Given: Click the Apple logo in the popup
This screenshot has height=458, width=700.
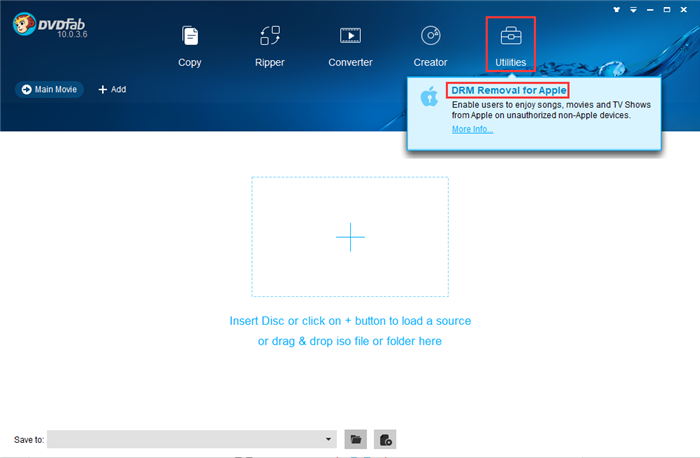Looking at the screenshot, I should [429, 96].
